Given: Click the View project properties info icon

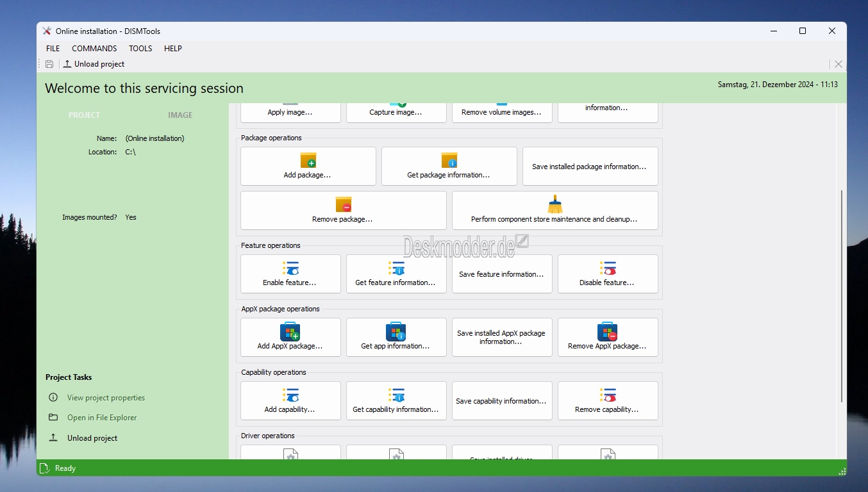Looking at the screenshot, I should click(x=53, y=397).
